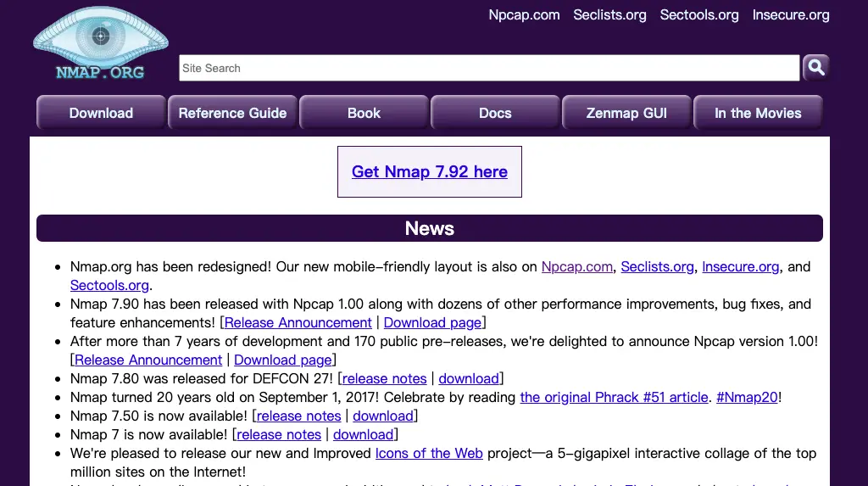868x486 pixels.
Task: Open release notes for Nmap 7
Action: tap(278, 434)
